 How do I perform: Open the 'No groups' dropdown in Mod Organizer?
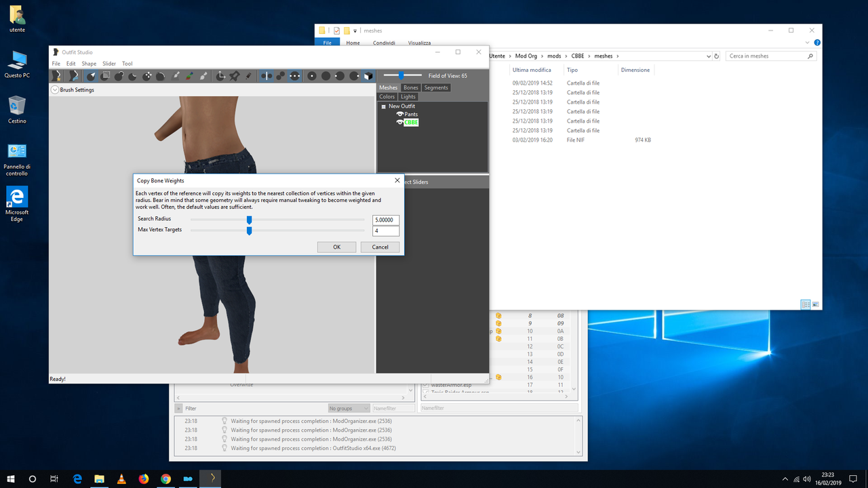click(349, 409)
